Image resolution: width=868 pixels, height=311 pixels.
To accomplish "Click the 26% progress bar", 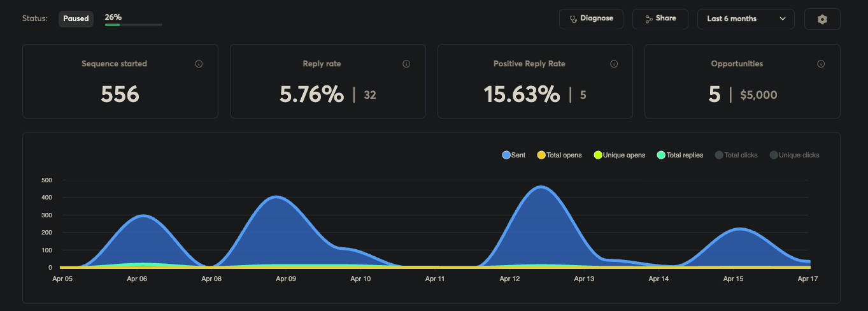I will click(133, 25).
